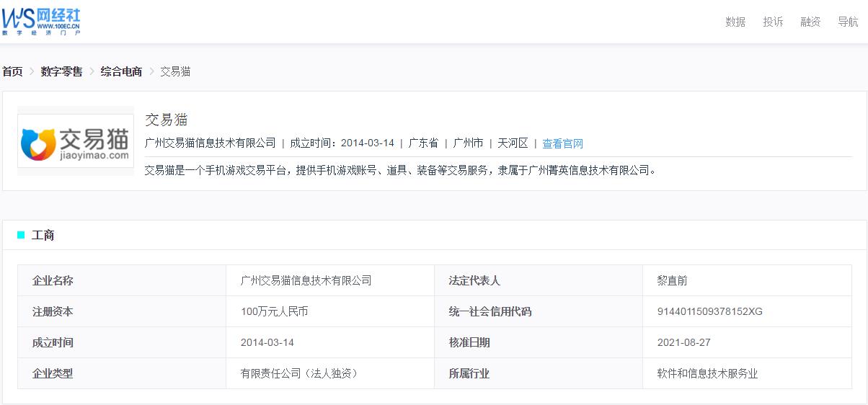
Task: Open the 数据 menu item
Action: point(735,22)
